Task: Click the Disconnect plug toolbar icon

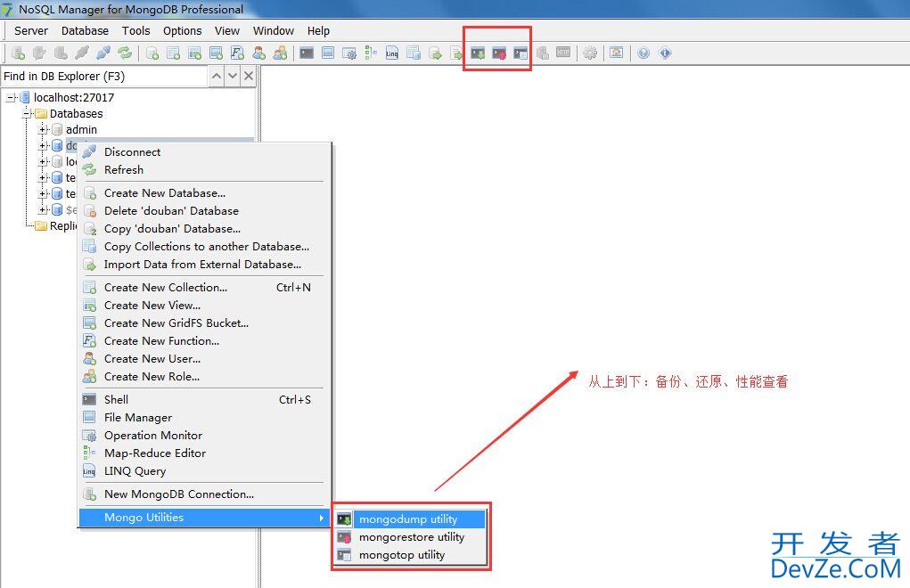Action: coord(103,53)
